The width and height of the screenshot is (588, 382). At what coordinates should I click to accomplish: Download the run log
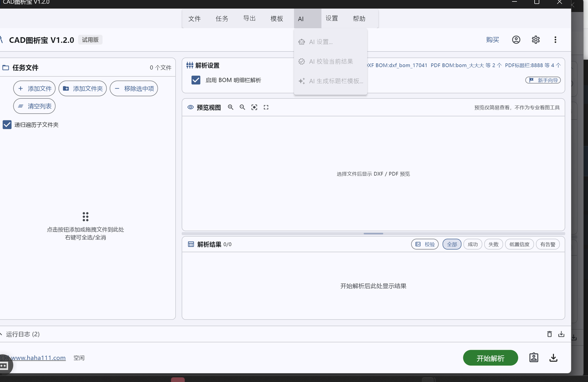(x=561, y=334)
